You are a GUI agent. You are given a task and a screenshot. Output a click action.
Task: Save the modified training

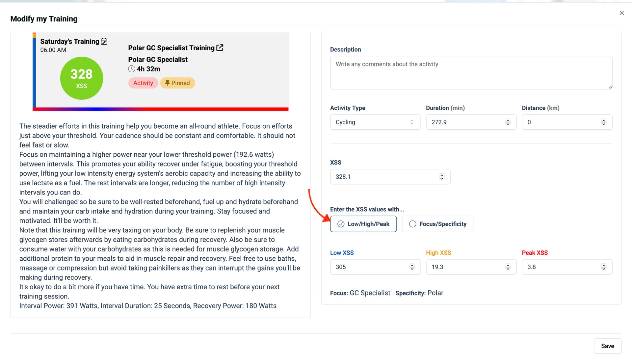(608, 346)
